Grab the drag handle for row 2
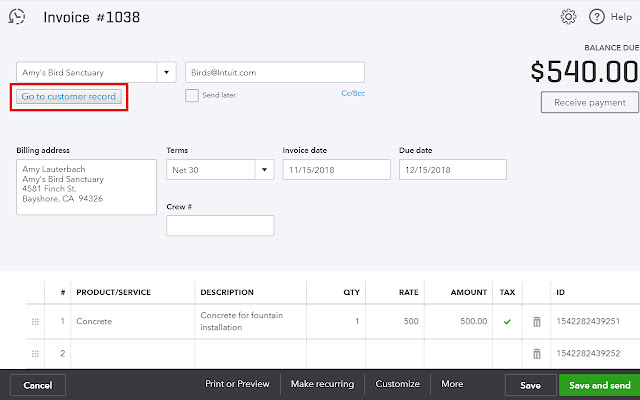The image size is (640, 400). tap(36, 353)
